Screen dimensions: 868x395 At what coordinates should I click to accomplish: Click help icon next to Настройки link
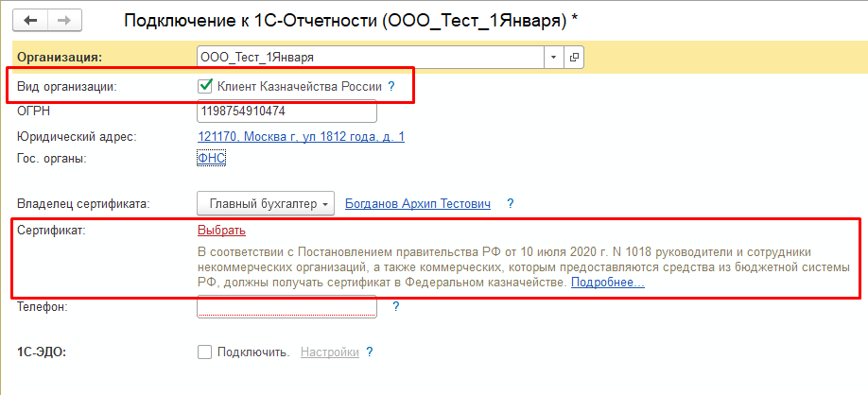click(370, 352)
